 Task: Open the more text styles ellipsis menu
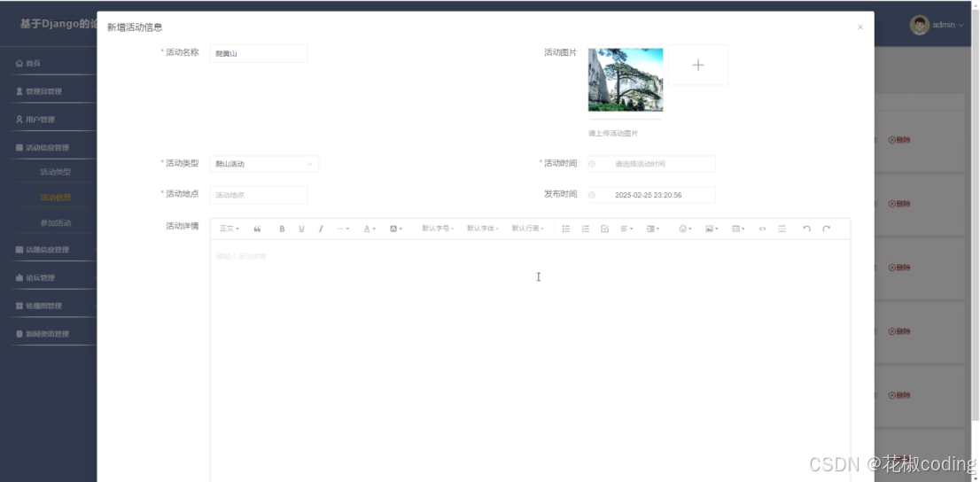tap(343, 229)
